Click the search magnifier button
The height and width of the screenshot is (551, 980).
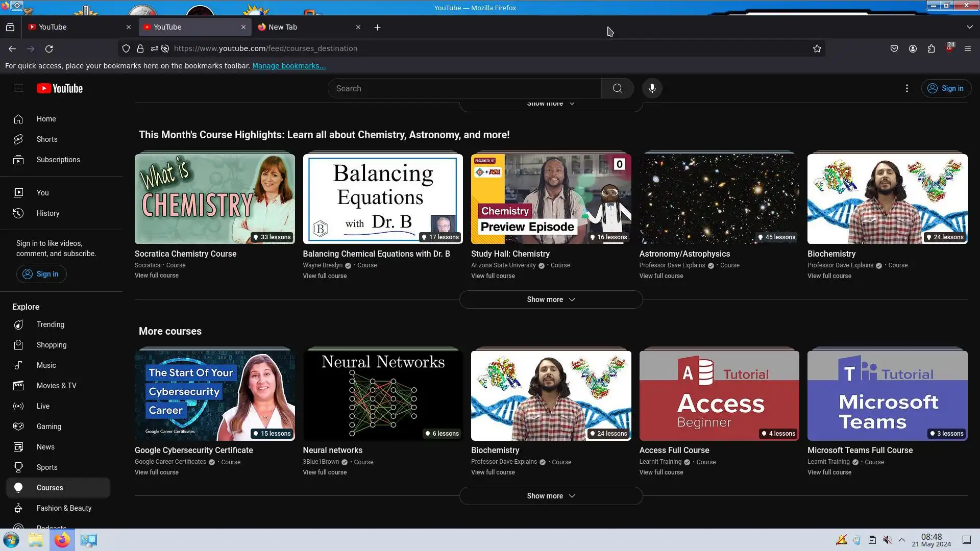(617, 88)
